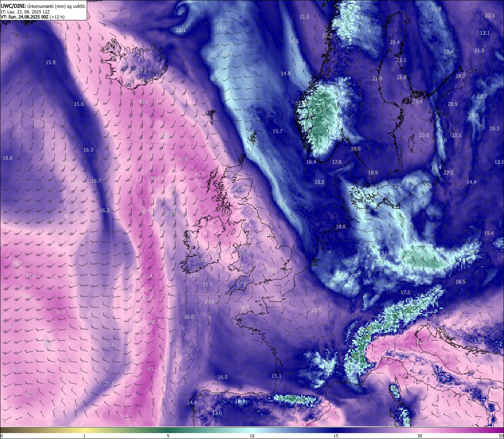Select the 18.8 value at the left edge

click(x=7, y=158)
